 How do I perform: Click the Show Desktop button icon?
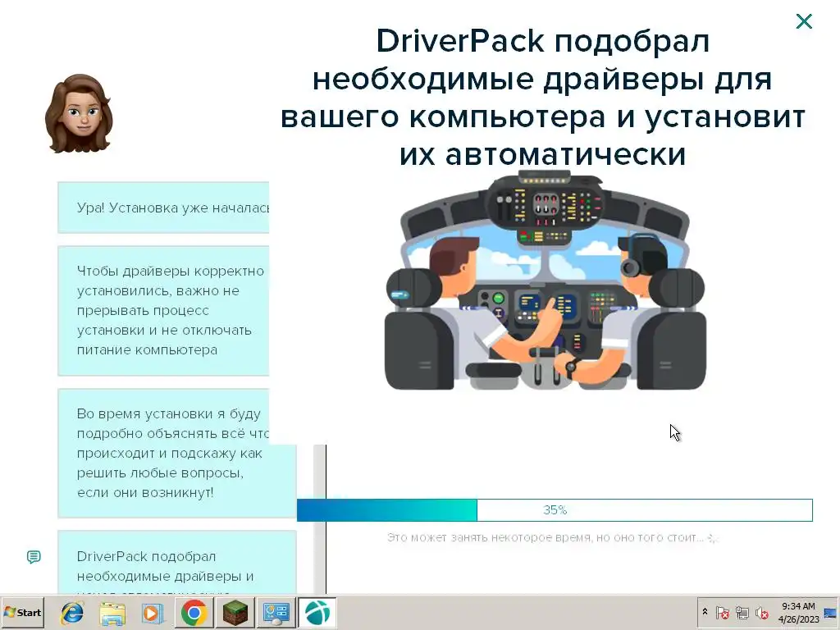pyautogui.click(x=831, y=612)
